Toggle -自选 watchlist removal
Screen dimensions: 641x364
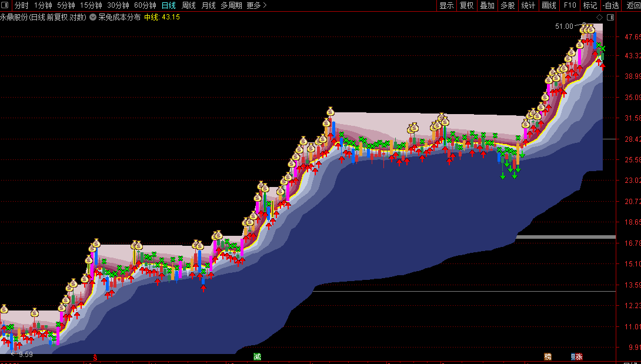coord(610,5)
